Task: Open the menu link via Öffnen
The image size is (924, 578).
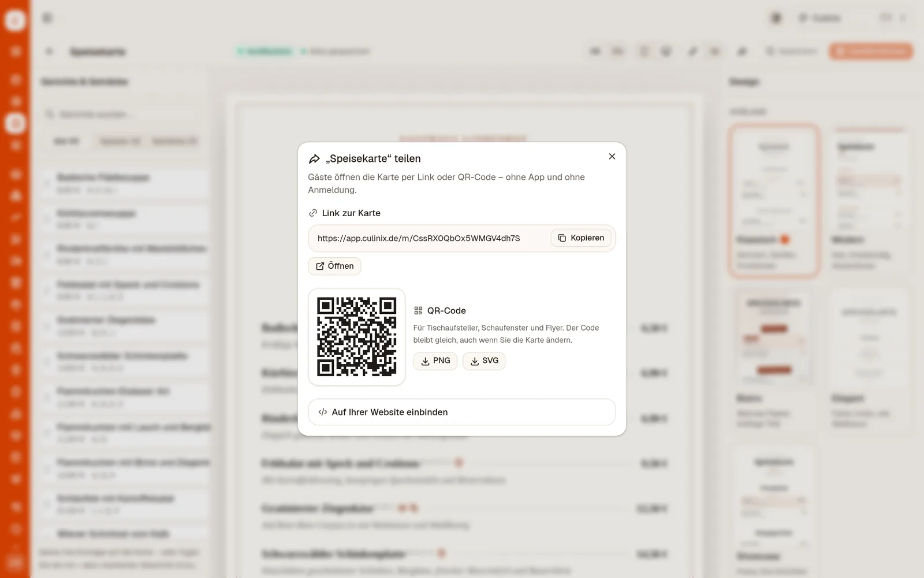Action: click(335, 266)
